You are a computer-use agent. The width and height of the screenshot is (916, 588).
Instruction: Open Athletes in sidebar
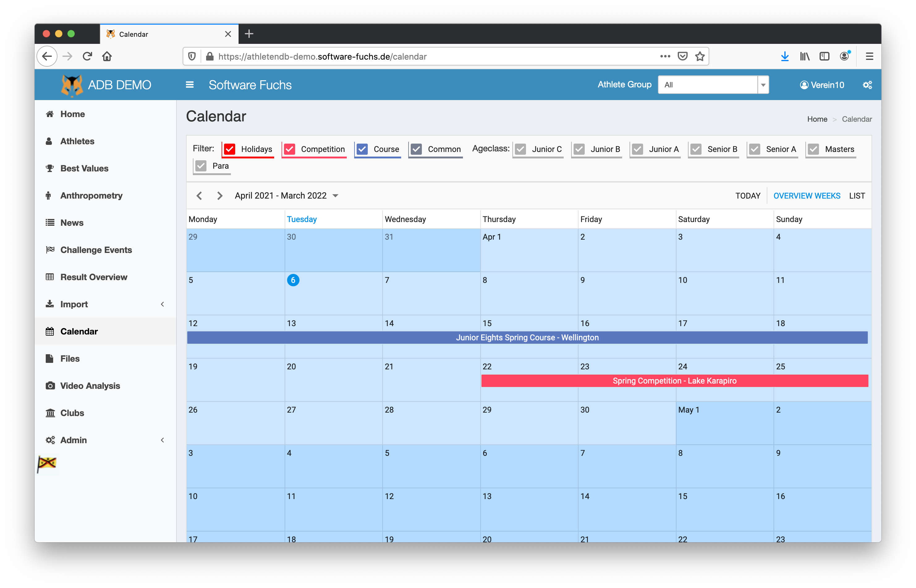tap(77, 141)
